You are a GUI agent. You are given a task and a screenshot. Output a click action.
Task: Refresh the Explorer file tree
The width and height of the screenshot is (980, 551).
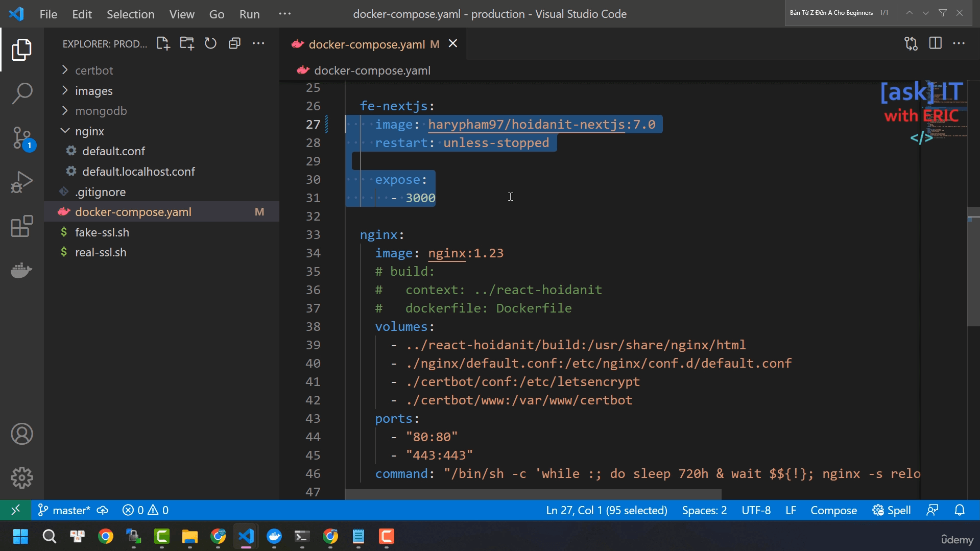pos(210,43)
